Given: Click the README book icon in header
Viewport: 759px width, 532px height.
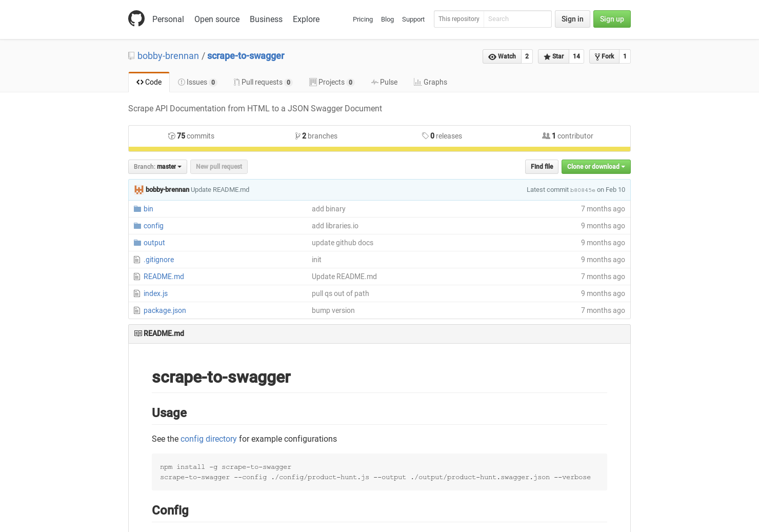Looking at the screenshot, I should click(138, 333).
